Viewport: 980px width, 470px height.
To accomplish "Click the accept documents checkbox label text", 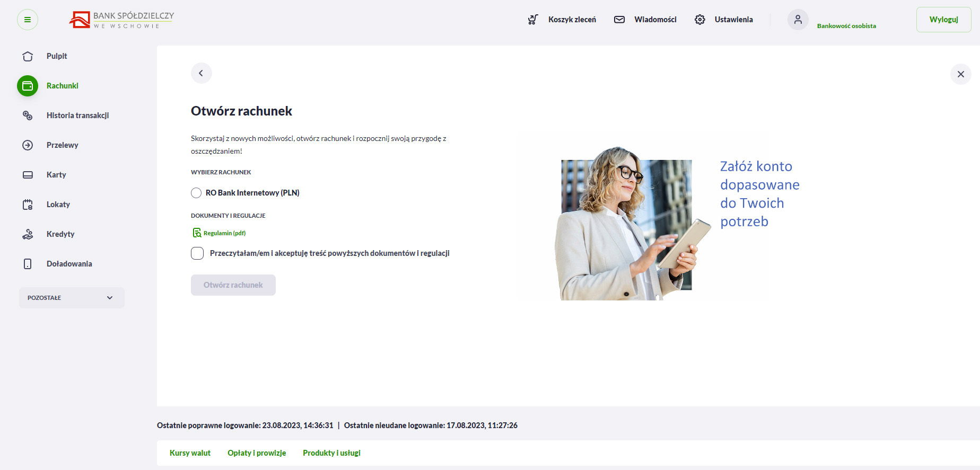I will coord(330,253).
